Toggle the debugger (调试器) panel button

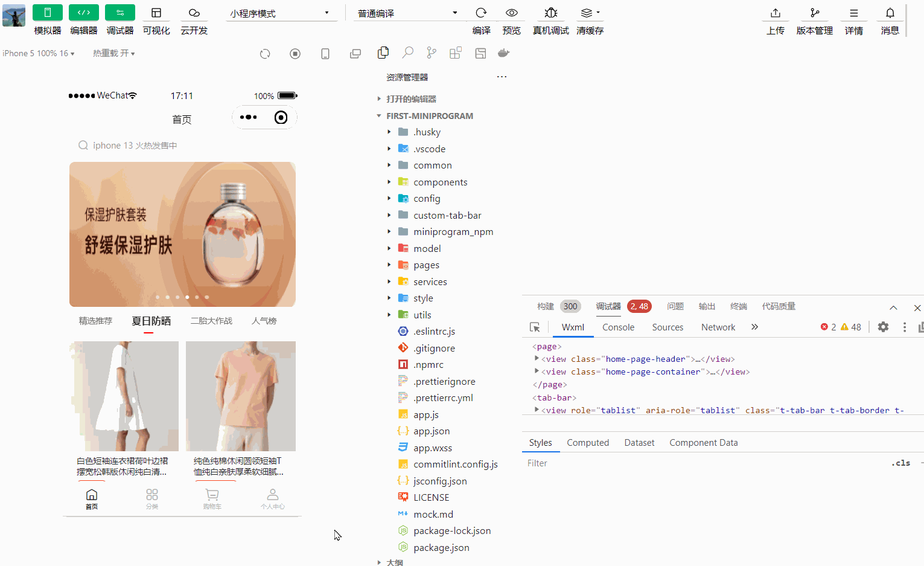[120, 13]
